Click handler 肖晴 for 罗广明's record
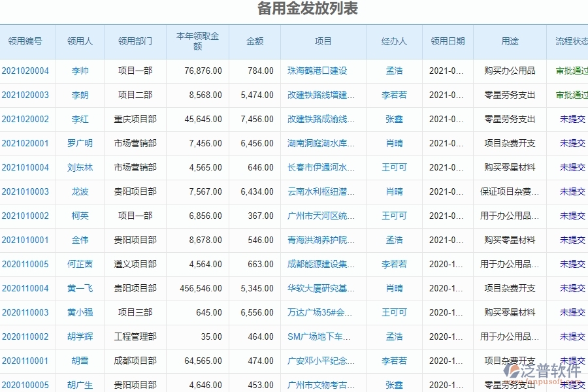 click(393, 143)
